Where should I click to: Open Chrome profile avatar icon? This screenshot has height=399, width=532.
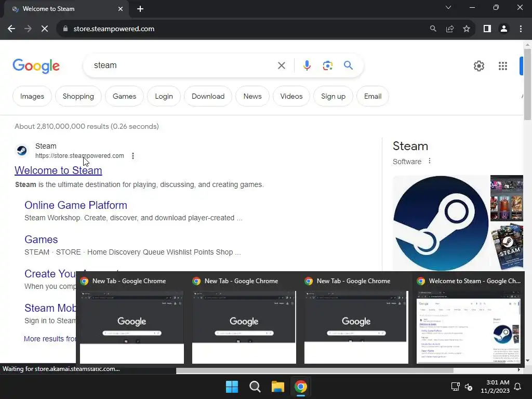[504, 29]
